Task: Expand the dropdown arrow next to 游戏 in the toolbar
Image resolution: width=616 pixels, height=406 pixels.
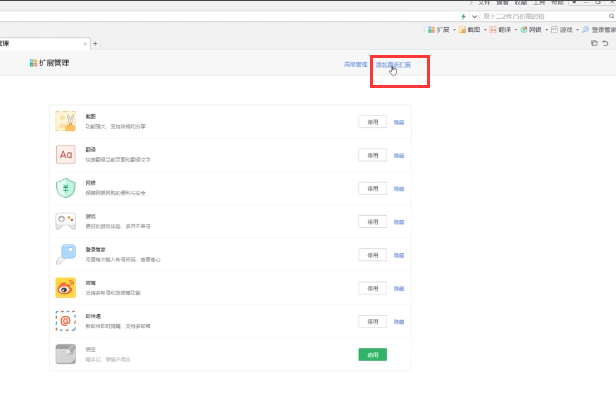Action: (x=577, y=30)
